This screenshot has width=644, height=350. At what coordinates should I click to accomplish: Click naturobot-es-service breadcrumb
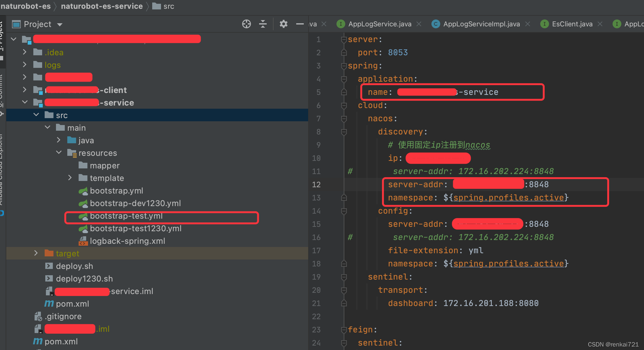pyautogui.click(x=102, y=6)
